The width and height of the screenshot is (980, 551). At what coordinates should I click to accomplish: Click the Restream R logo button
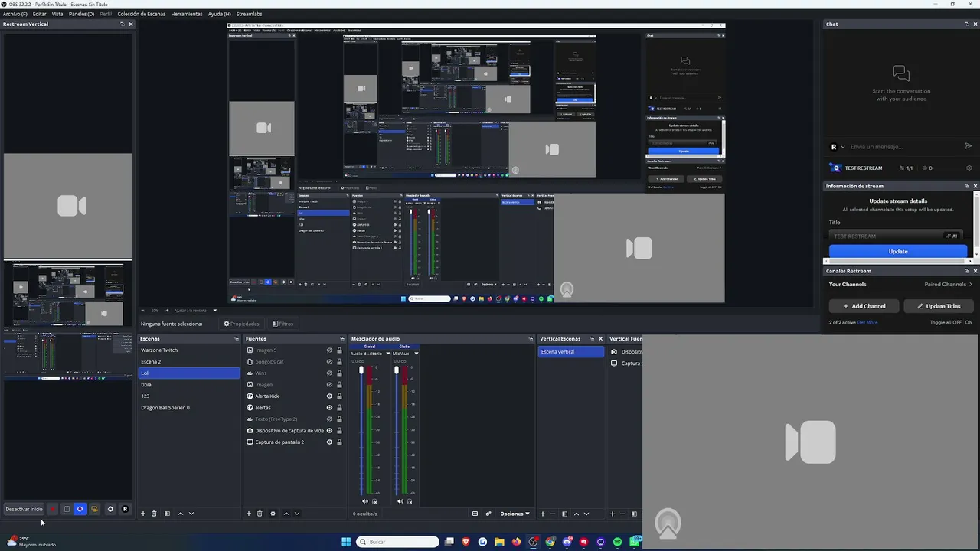[x=125, y=509]
